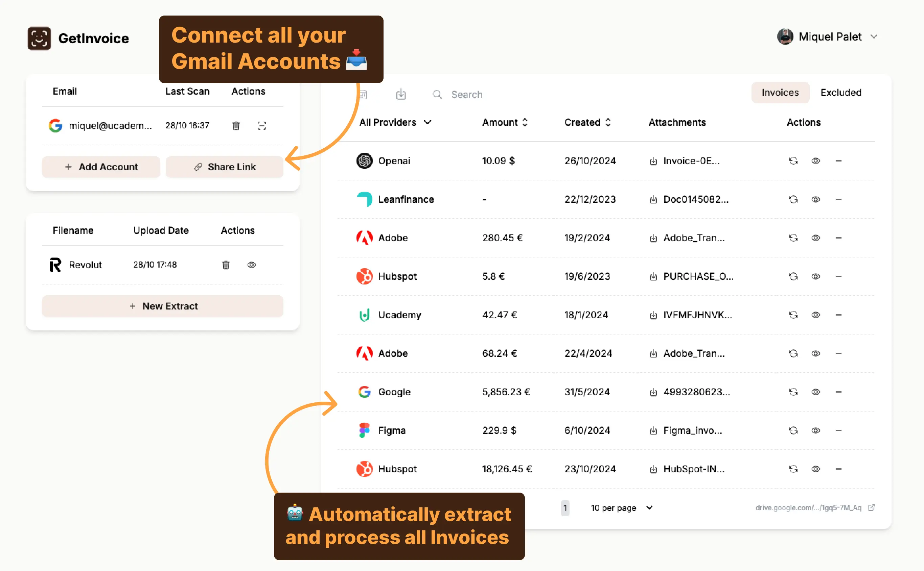View the Revolut extract with eye icon
Image resolution: width=924 pixels, height=571 pixels.
[251, 265]
